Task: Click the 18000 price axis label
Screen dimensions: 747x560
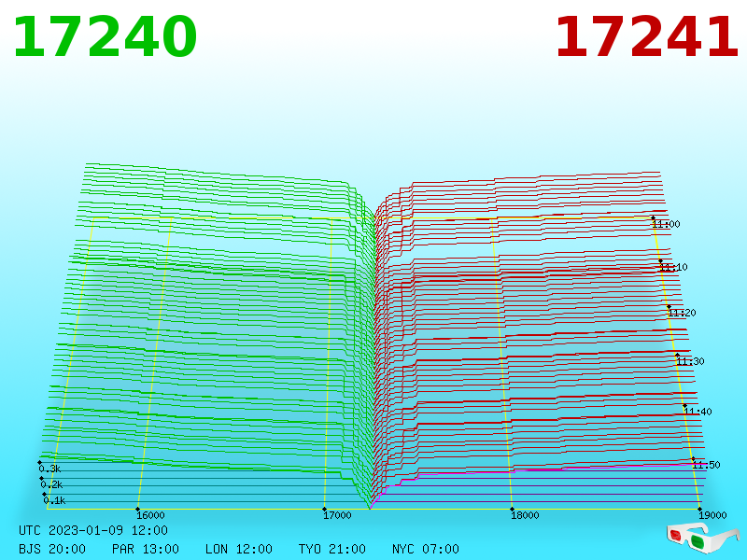Action: pyautogui.click(x=525, y=515)
